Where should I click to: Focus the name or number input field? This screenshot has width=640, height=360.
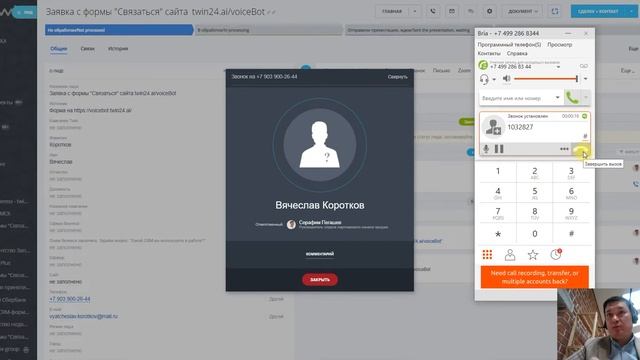pos(516,98)
